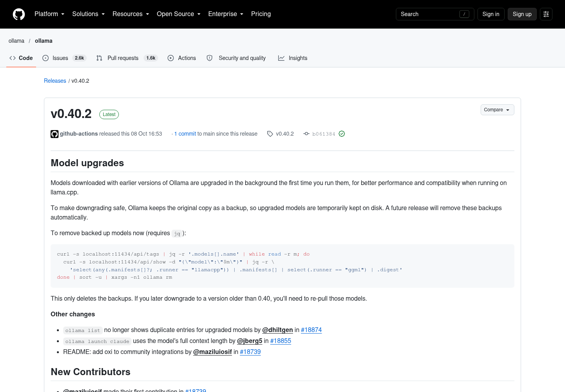Click the 'ollama launch claude' code text
The image size is (565, 392).
[x=97, y=341]
